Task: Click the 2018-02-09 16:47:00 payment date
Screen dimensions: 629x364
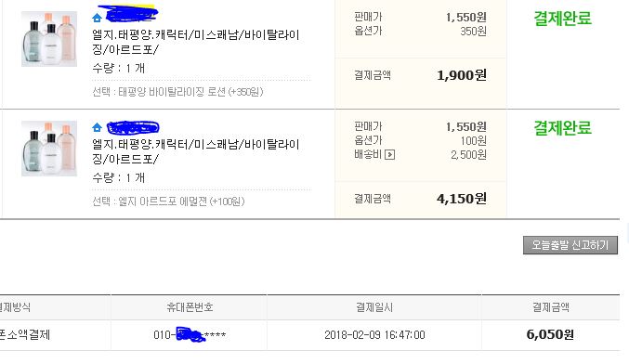Action: tap(374, 335)
